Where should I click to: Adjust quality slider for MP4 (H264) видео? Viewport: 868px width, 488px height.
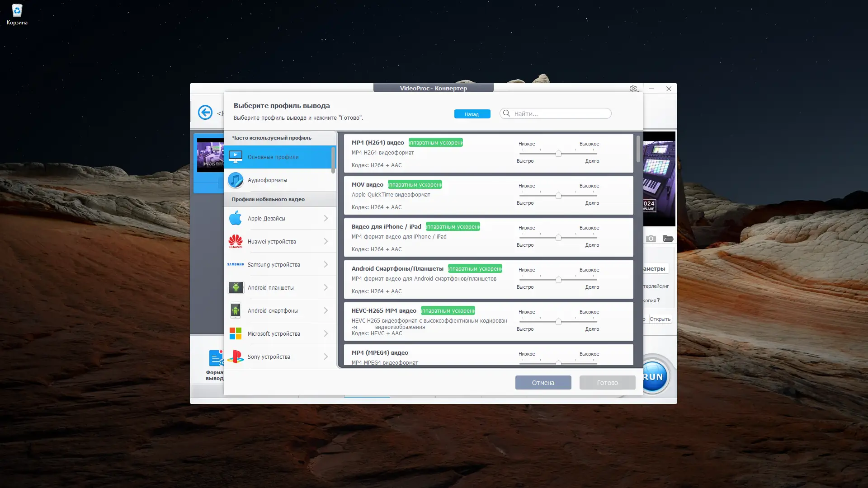(558, 154)
